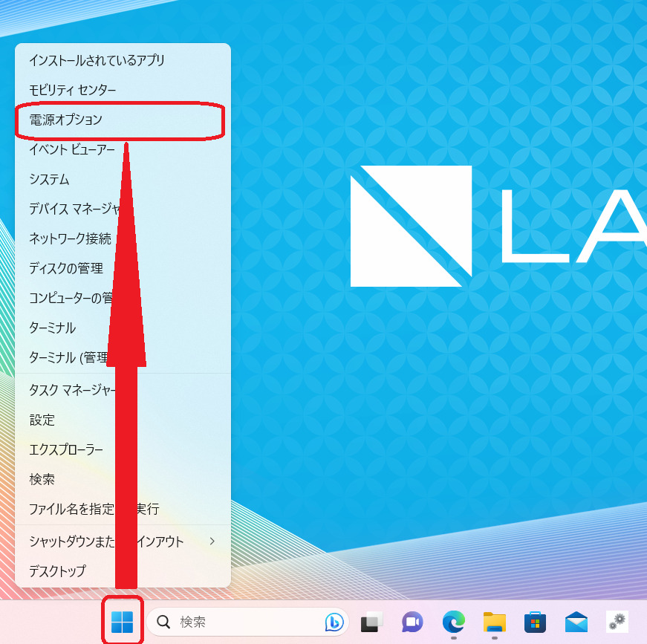
Task: Launch ターミナル (管理者) entry
Action: (x=123, y=357)
